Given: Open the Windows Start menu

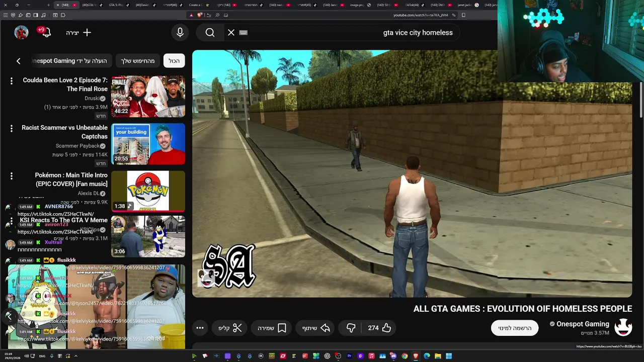Looking at the screenshot, I should [449, 356].
